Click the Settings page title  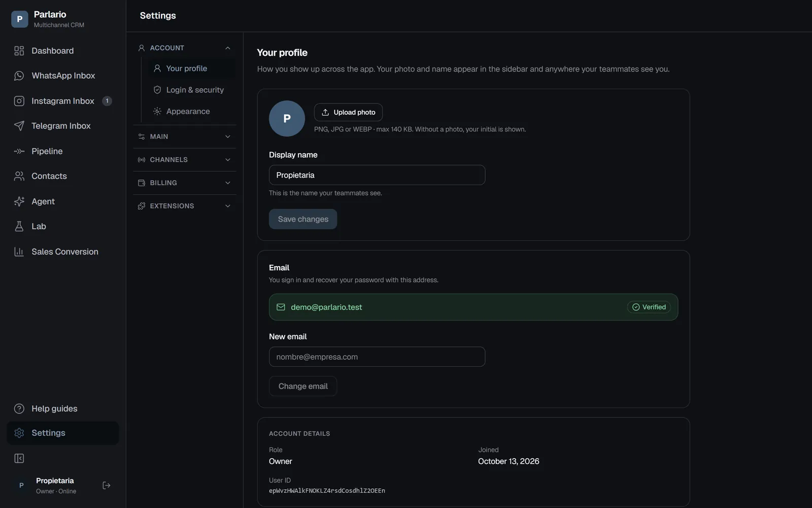pos(158,16)
